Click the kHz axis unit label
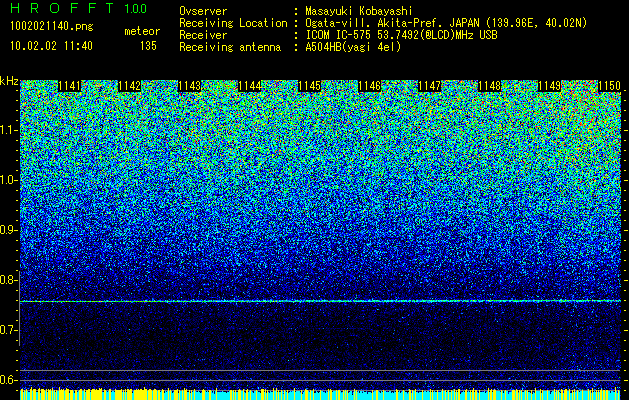This screenshot has height=400, width=629. [9, 81]
